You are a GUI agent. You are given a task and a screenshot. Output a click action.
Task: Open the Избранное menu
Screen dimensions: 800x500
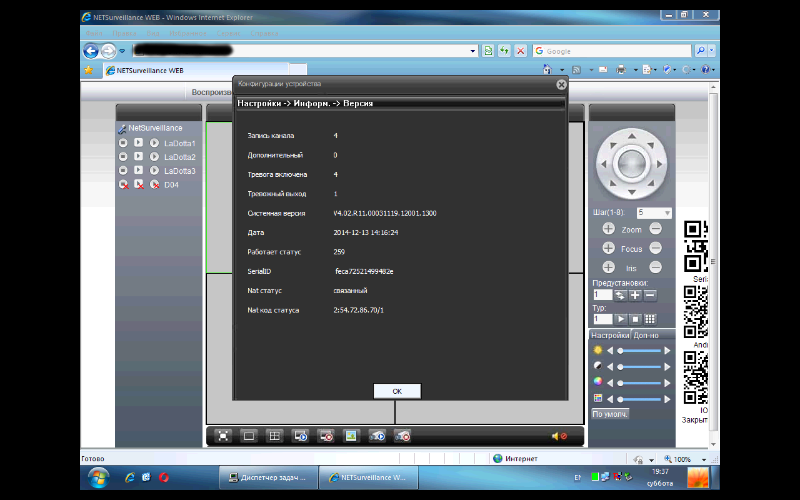188,33
